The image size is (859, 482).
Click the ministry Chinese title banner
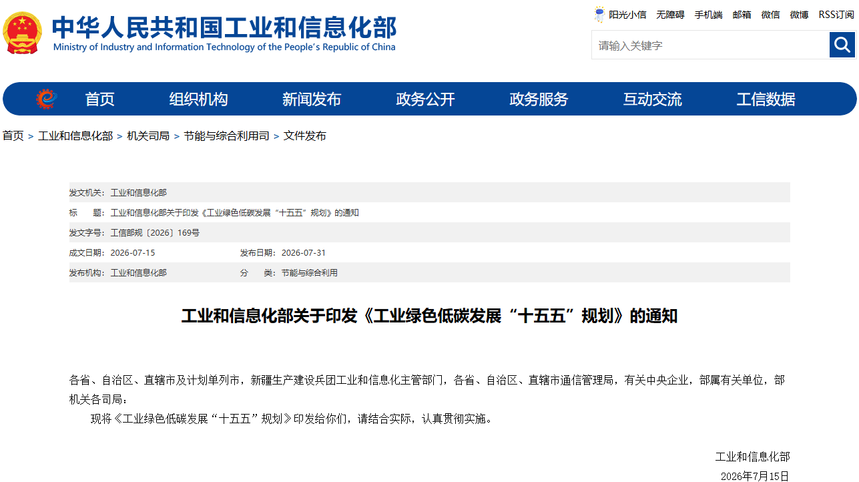coord(224,27)
